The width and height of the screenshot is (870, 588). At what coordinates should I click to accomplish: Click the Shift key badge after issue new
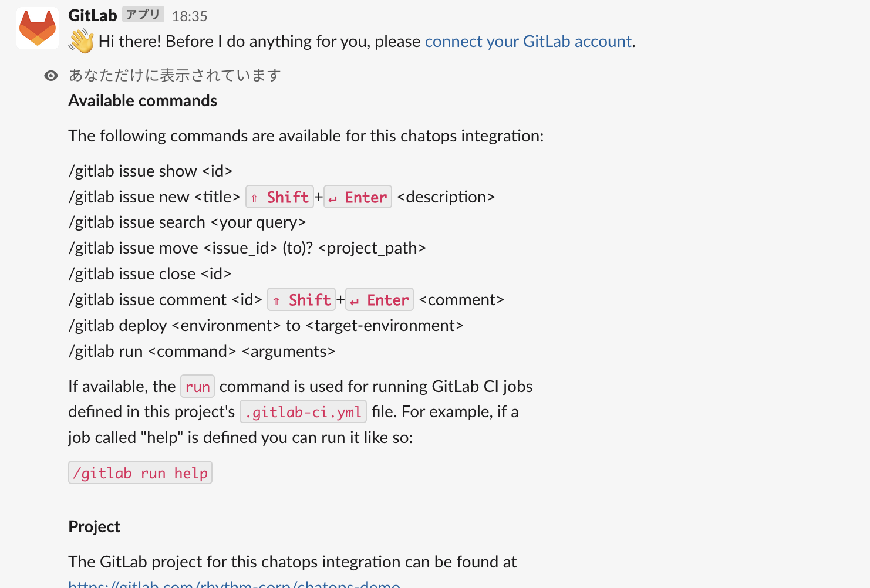tap(279, 197)
